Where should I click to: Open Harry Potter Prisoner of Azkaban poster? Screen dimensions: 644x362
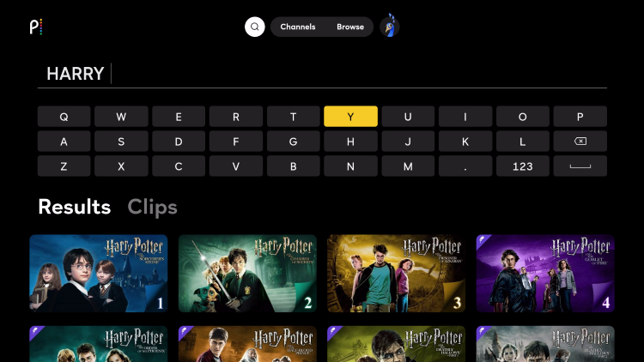coord(397,274)
